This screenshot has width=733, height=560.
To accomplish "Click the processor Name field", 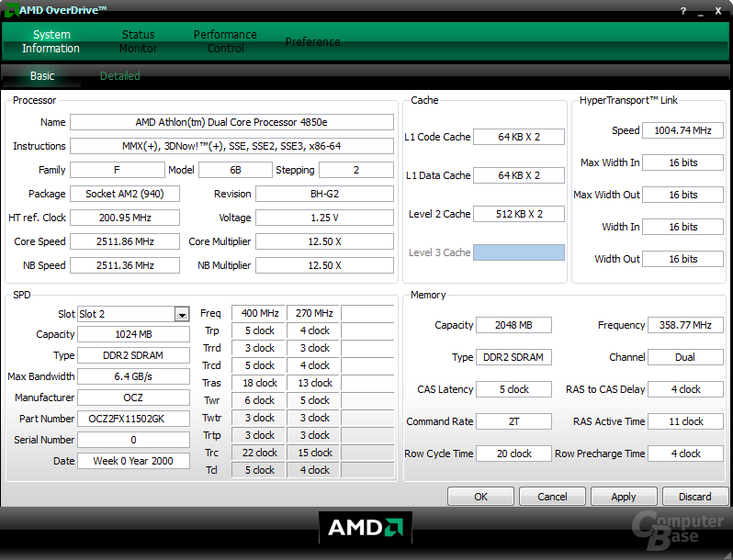I will coord(231,122).
